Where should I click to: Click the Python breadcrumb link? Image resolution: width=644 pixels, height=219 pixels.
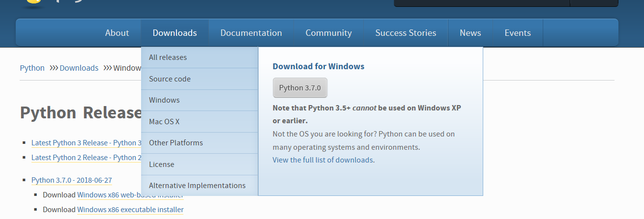[32, 68]
